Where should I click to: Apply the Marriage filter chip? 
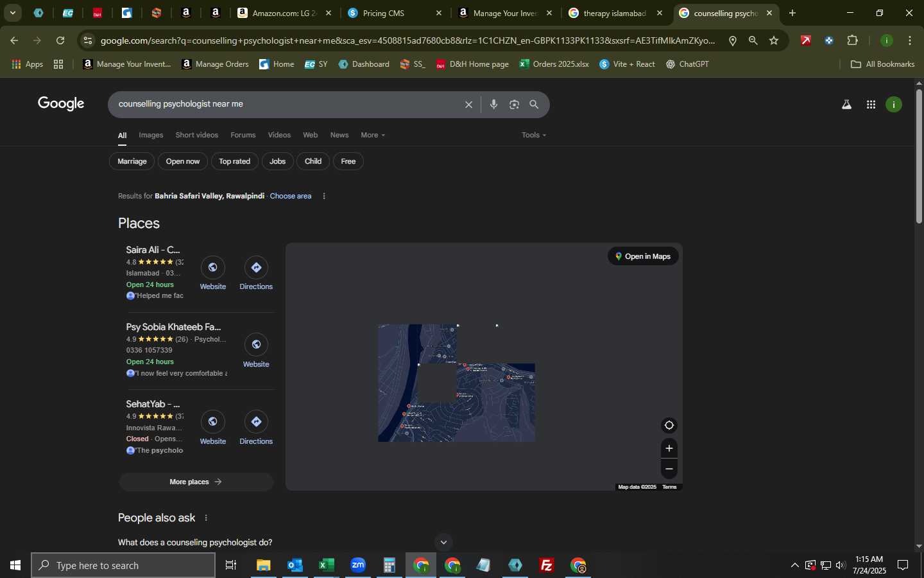tap(132, 161)
